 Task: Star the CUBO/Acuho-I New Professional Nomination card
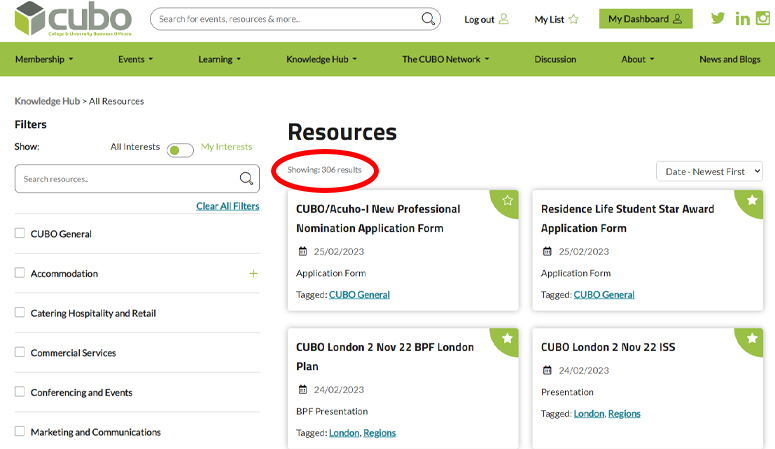(x=507, y=200)
